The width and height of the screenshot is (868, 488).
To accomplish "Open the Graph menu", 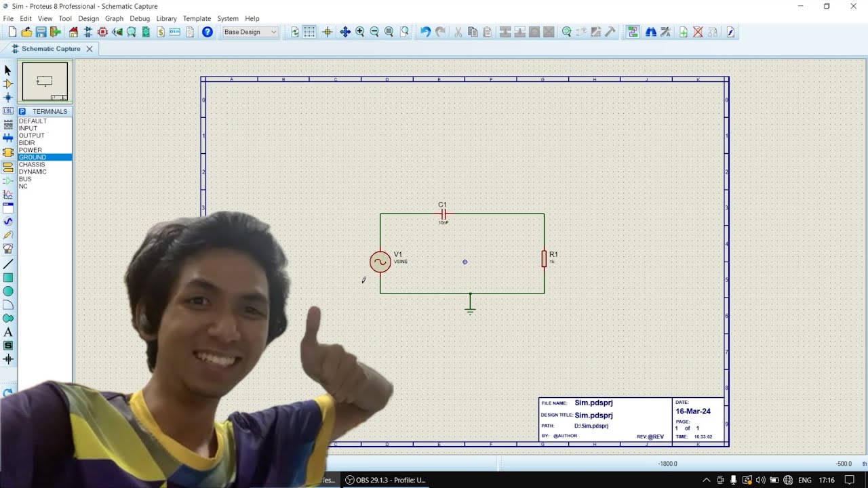I will tap(114, 18).
